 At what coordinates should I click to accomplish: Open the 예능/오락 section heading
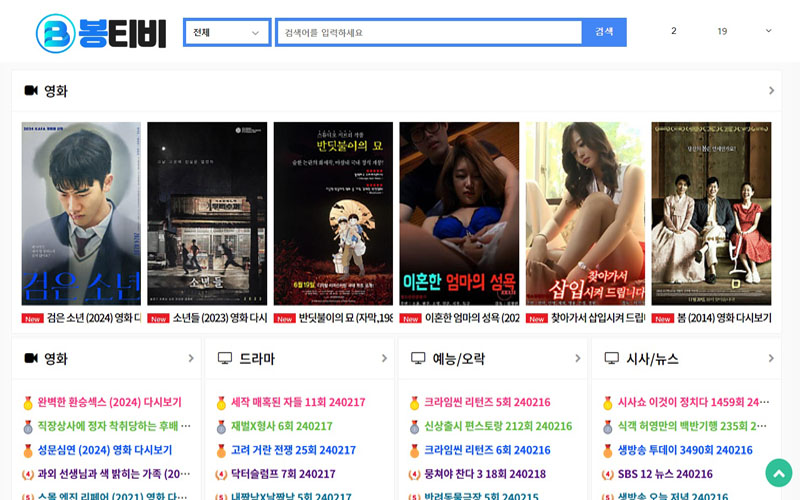point(459,359)
